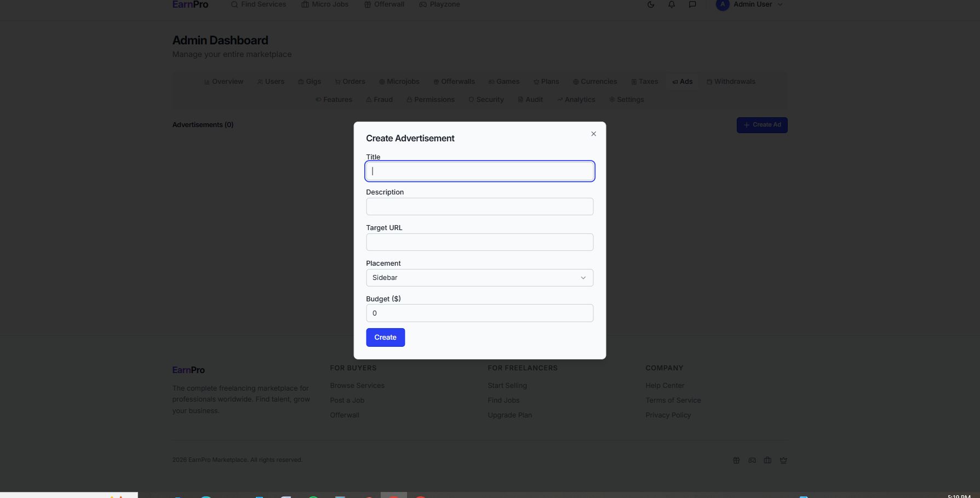Open messages chat icon

point(692,4)
